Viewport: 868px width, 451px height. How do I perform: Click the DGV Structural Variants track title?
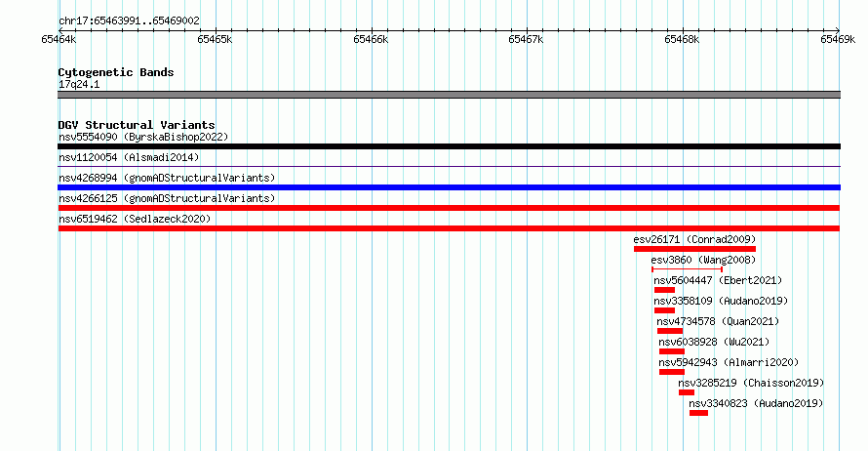[137, 125]
